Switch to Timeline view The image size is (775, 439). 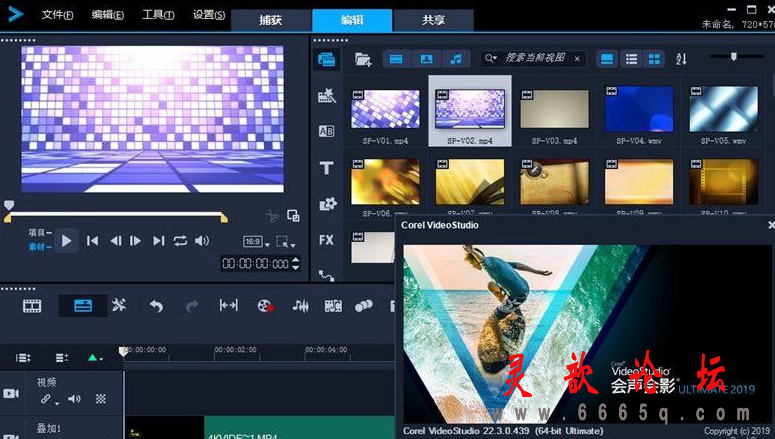coord(83,306)
